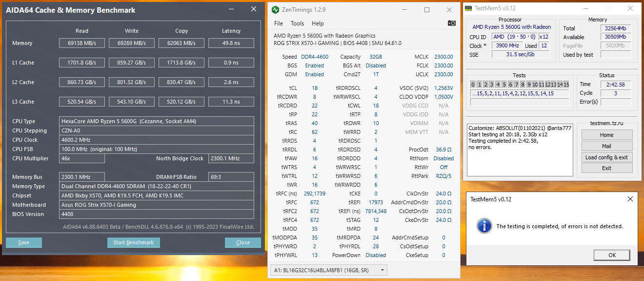Click the TestMem5 Total memory field 32564Mb
Image resolution: width=644 pixels, height=281 pixels.
[615, 28]
